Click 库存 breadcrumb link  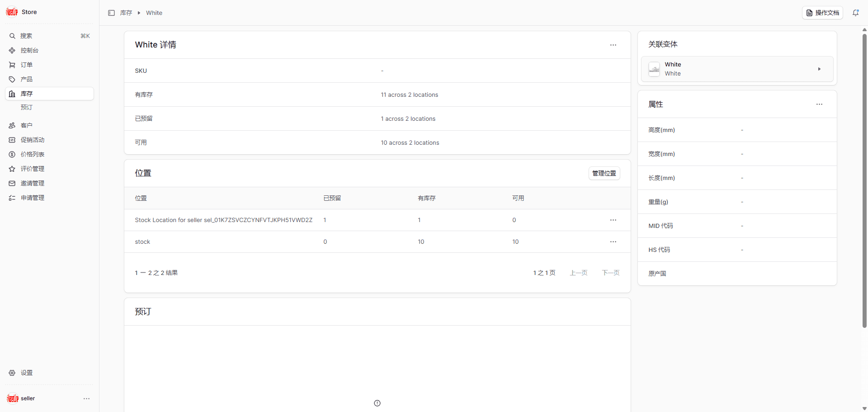126,13
